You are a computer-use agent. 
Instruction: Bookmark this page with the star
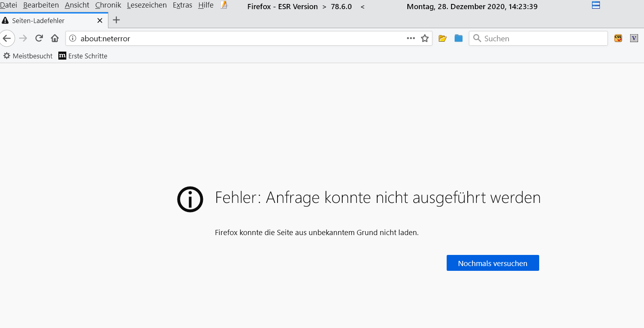tap(425, 39)
